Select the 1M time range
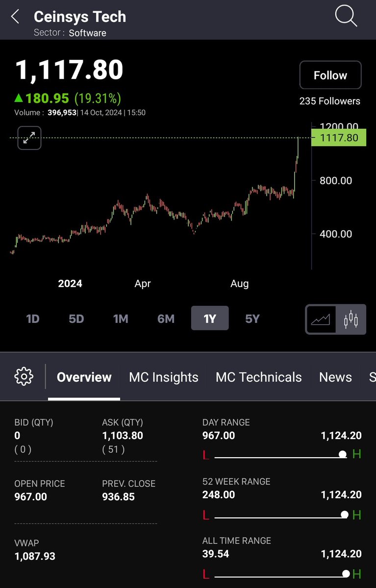The image size is (376, 588). pos(121,319)
